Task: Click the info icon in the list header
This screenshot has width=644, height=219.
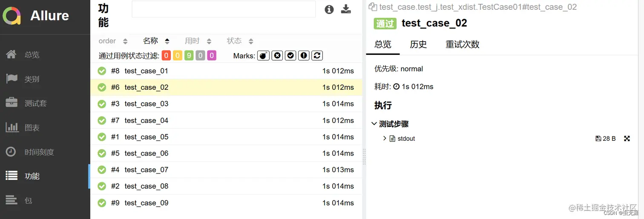Action: 329,9
